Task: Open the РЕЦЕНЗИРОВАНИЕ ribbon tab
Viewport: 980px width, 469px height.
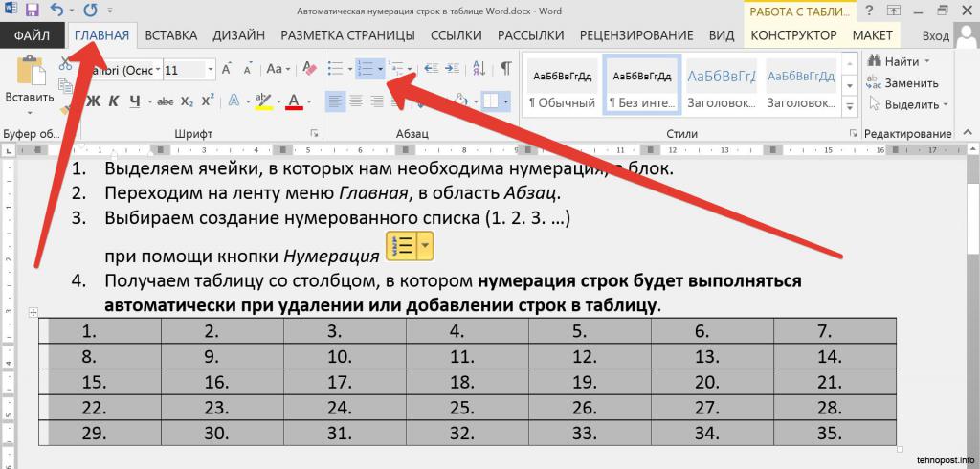Action: pyautogui.click(x=636, y=35)
